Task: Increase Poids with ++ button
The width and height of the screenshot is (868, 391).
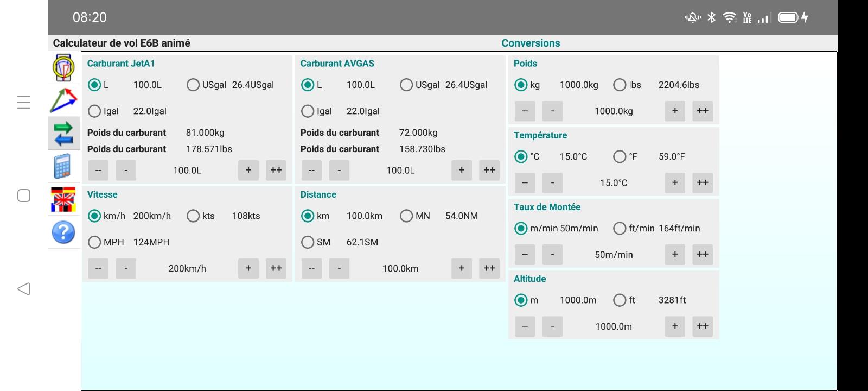Action: (x=703, y=111)
